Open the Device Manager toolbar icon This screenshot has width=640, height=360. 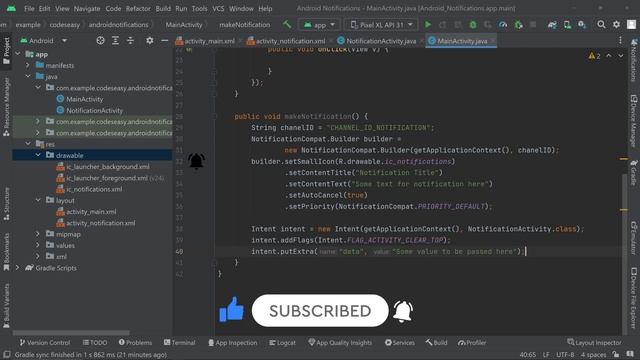[567, 24]
